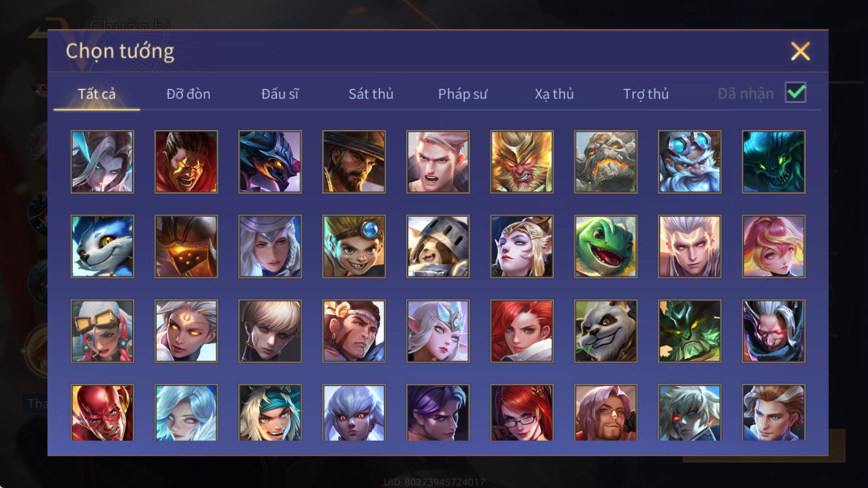Select the bearded cowboy hat hero
The image size is (868, 488).
[x=354, y=162]
